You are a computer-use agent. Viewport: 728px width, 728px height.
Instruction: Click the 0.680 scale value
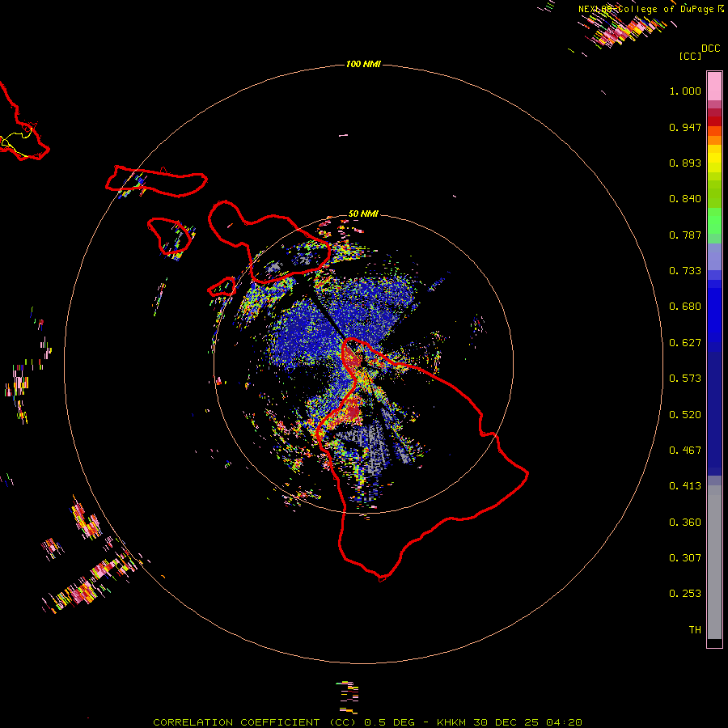(685, 307)
